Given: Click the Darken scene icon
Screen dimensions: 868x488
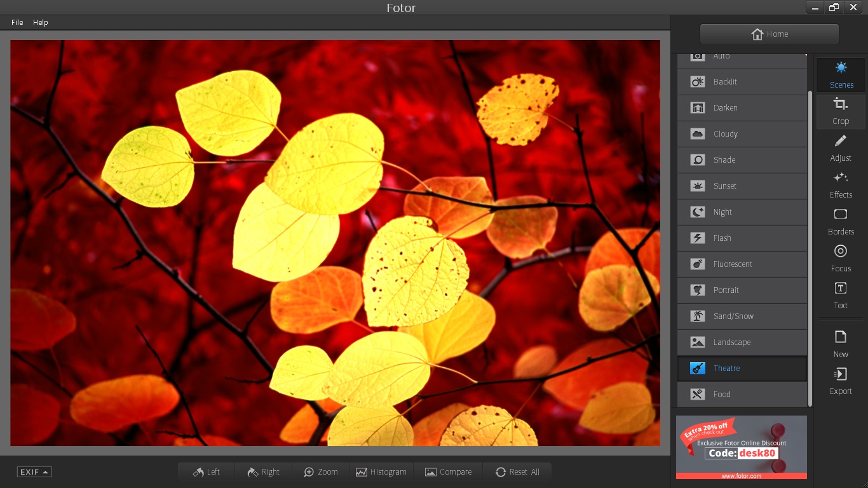Looking at the screenshot, I should click(698, 107).
